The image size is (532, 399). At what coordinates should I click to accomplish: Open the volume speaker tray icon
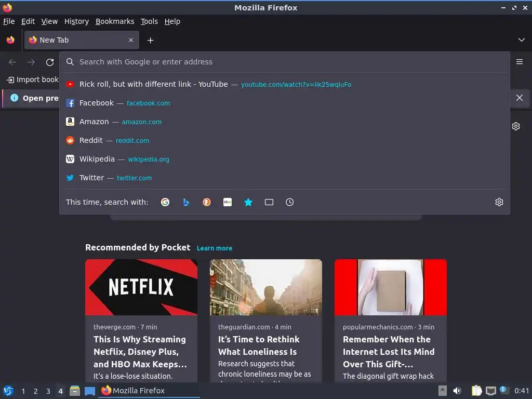pyautogui.click(x=457, y=391)
